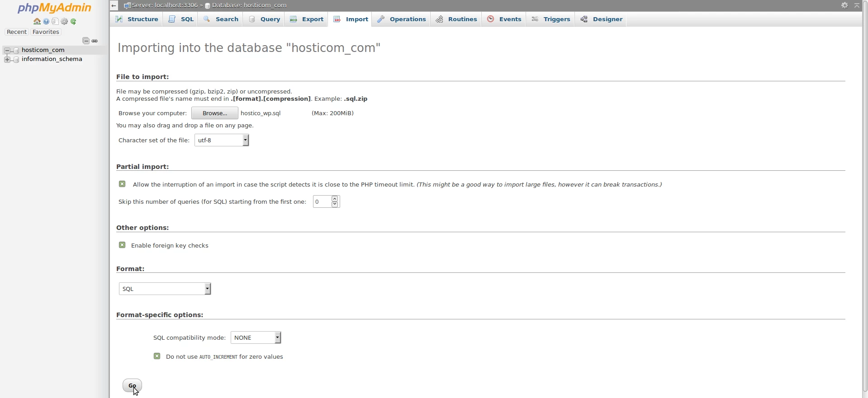Open the Format SQL dropdown
This screenshot has width=868, height=398.
pyautogui.click(x=165, y=289)
